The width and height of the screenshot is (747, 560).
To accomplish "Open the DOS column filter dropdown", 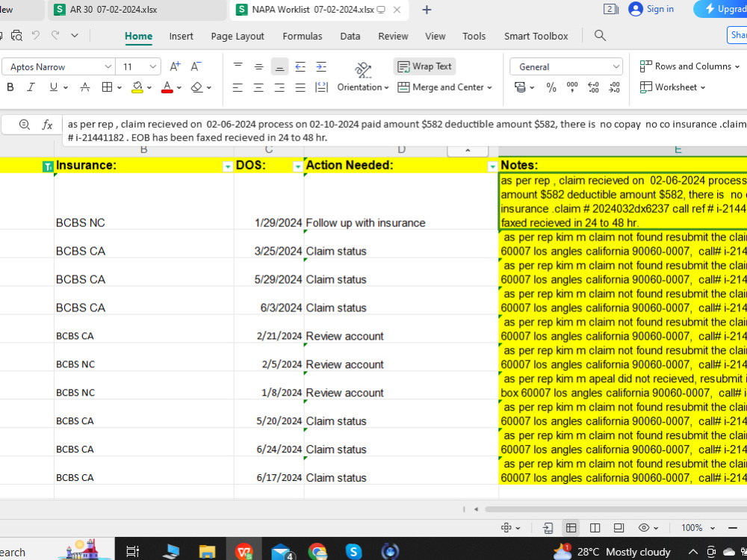I will pos(298,167).
